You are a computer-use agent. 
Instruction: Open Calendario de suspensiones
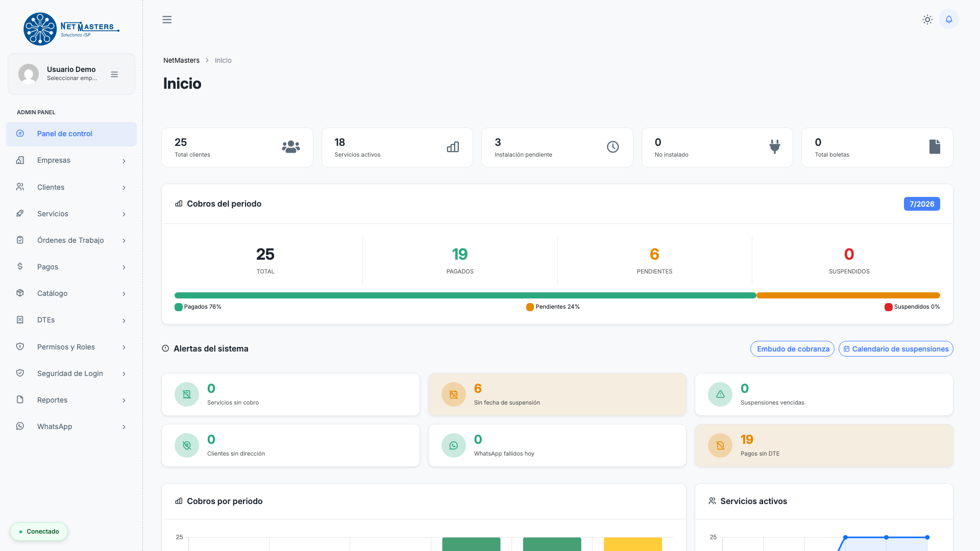[x=896, y=349]
